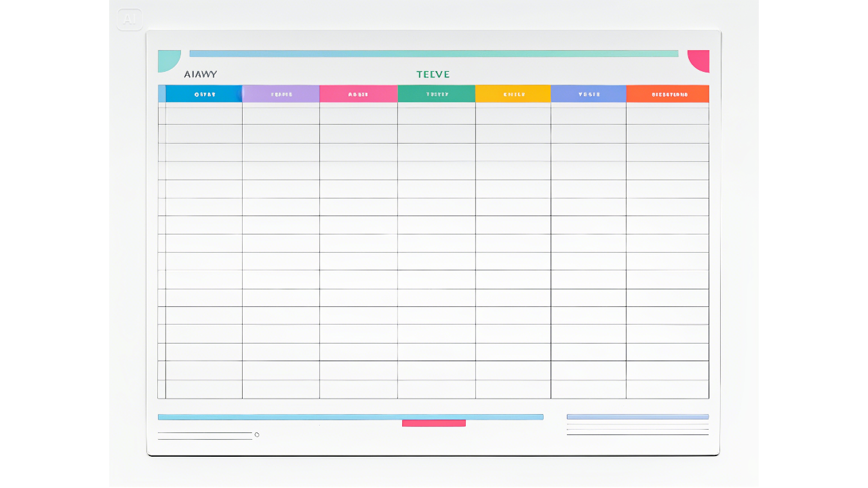Select the purple second column header
868x488 pixels.
pos(280,94)
